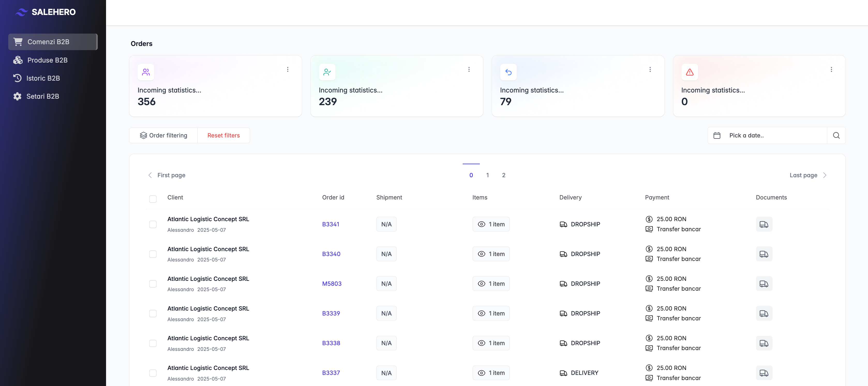Screen dimensions: 868x386
Task: Open order link B3337
Action: 331,373
